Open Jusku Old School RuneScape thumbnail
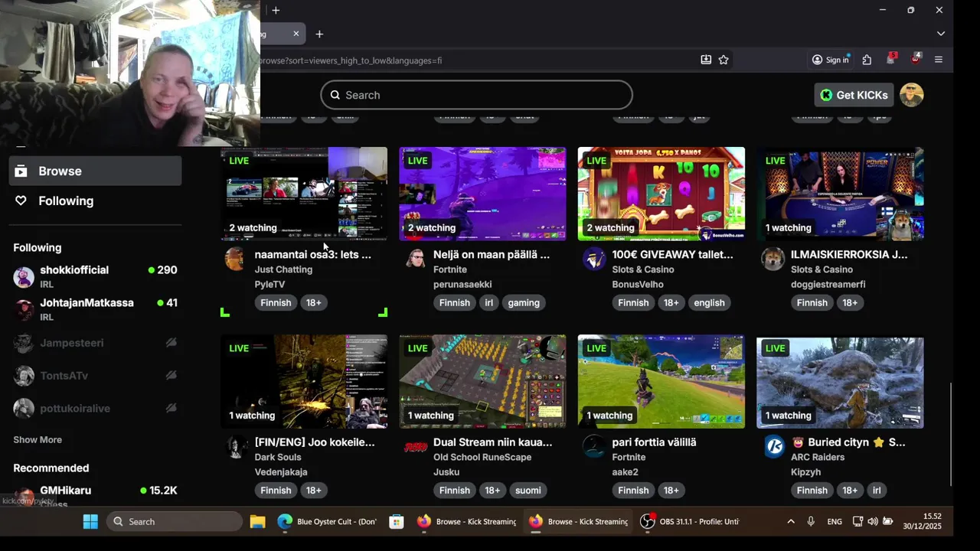The width and height of the screenshot is (980, 551). pos(482,381)
